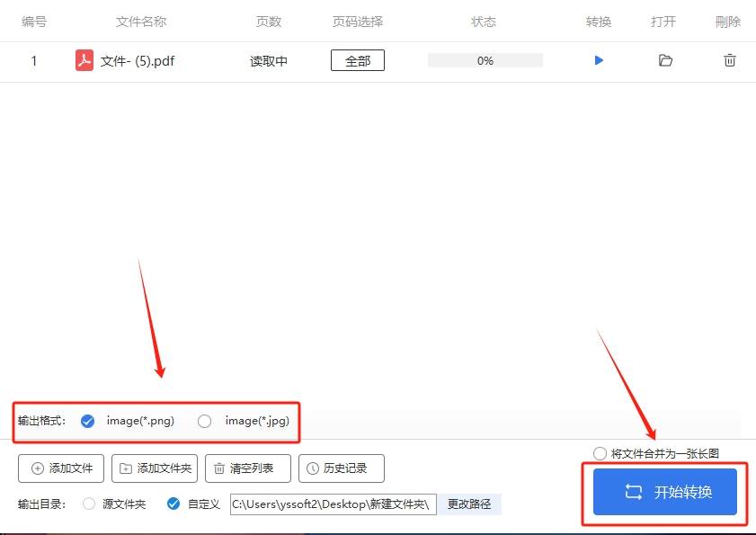The image size is (756, 535).
Task: Click the blue play icon to start converting
Action: (x=599, y=60)
